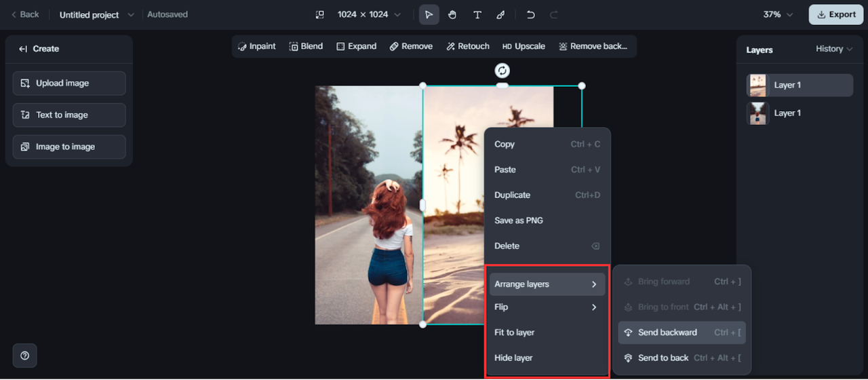
Task: Choose Delete in the context menu
Action: 547,246
